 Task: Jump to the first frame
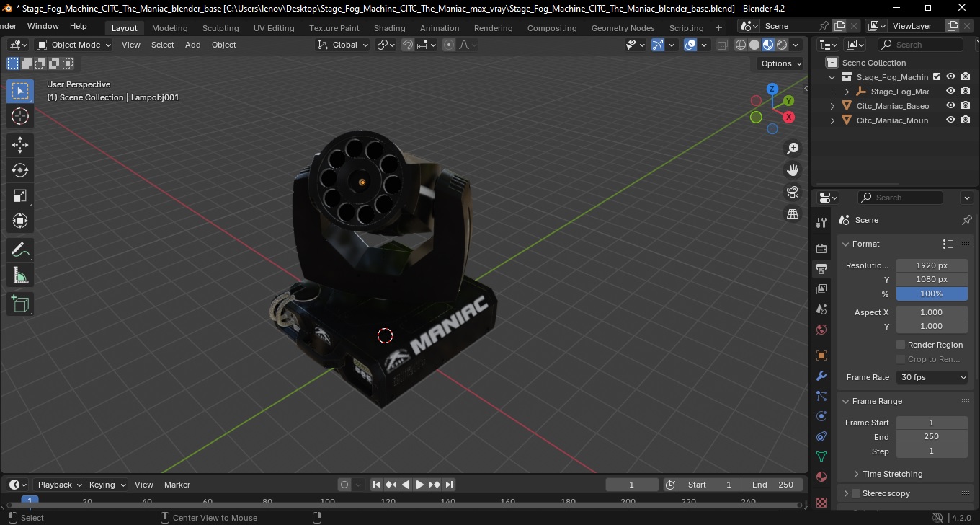[x=376, y=485]
